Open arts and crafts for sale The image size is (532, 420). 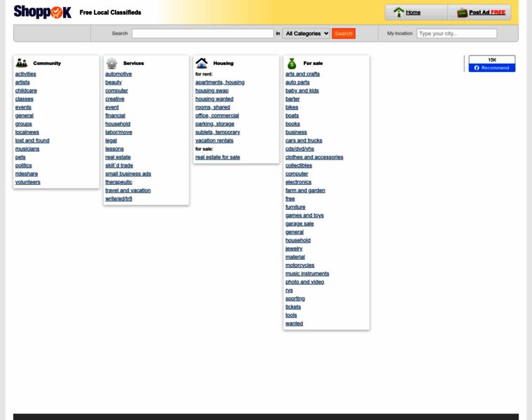coord(302,74)
